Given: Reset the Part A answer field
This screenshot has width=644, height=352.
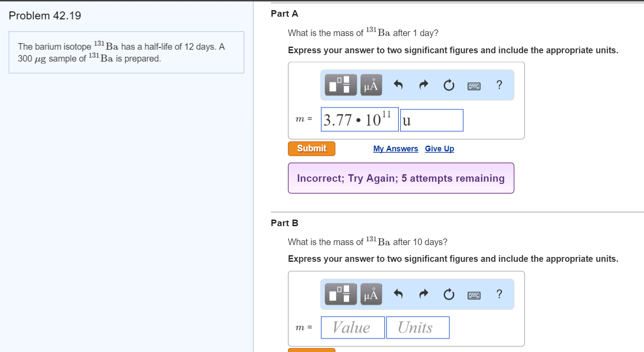Looking at the screenshot, I should [x=448, y=84].
